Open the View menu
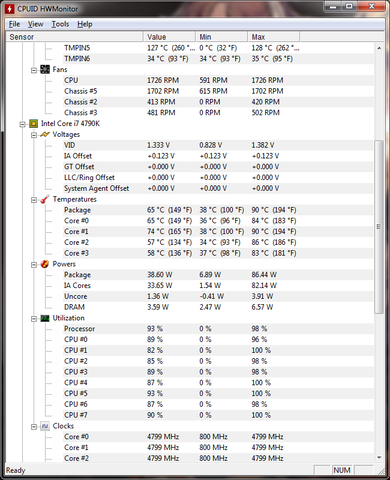390x480 pixels. (35, 24)
